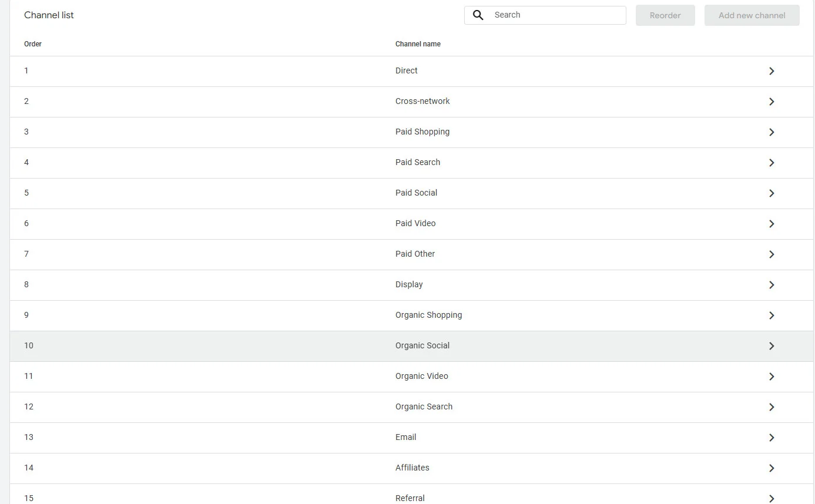Click the Add new channel button

coord(752,15)
